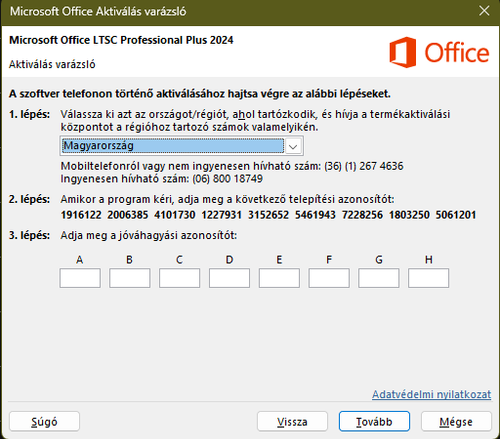Click installation ID group 1227931

click(222, 215)
